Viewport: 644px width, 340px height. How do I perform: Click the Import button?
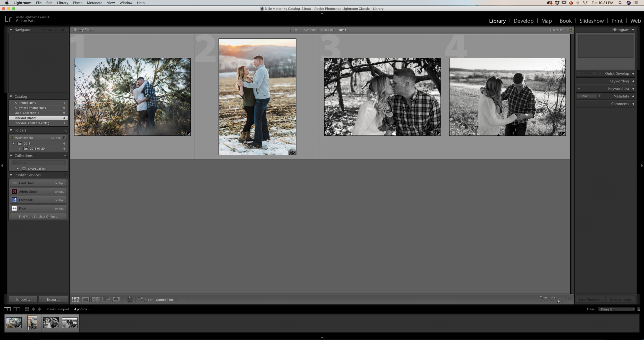(23, 299)
